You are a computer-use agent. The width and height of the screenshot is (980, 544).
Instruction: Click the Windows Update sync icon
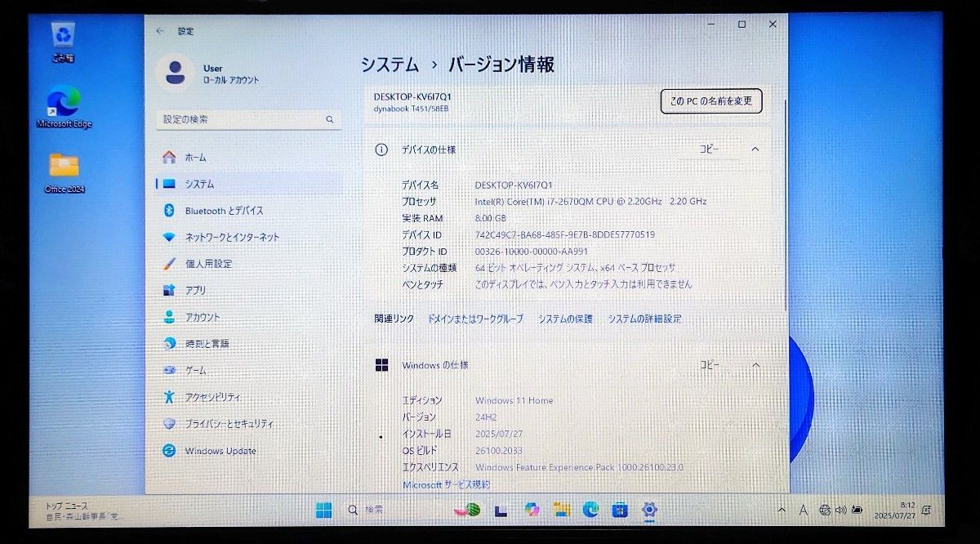169,451
